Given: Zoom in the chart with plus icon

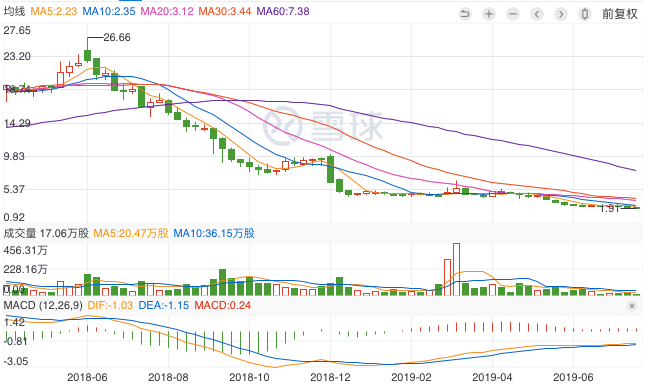Looking at the screenshot, I should click(489, 14).
